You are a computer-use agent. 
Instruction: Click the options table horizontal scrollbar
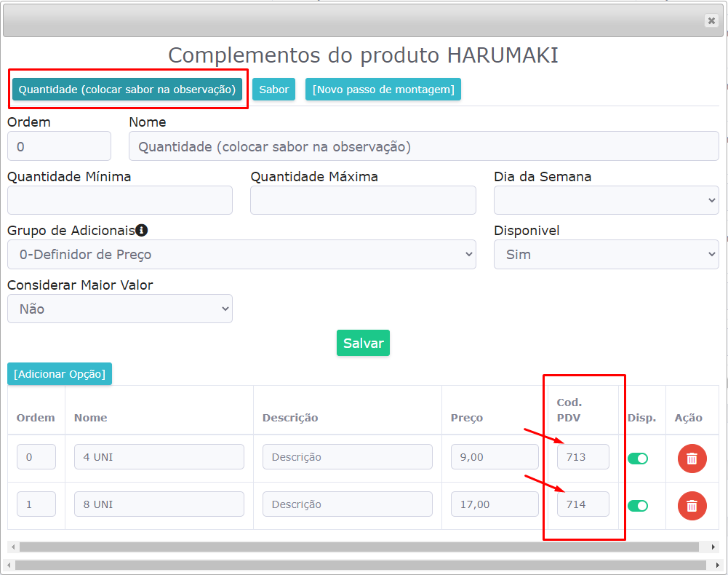coord(359,547)
